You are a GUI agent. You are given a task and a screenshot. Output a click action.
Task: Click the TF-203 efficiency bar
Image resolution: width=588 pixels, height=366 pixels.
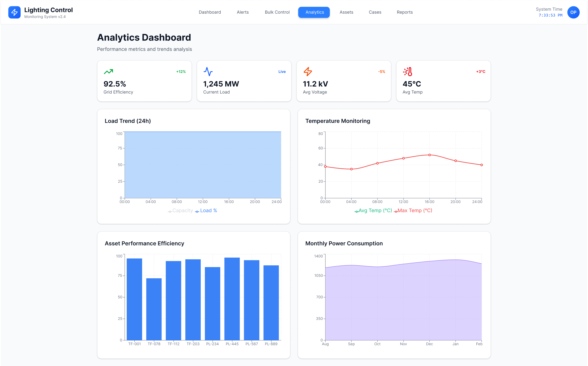coord(193,300)
